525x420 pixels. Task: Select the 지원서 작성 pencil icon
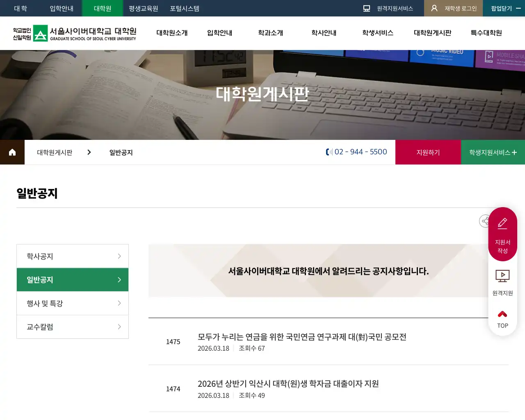(x=502, y=223)
